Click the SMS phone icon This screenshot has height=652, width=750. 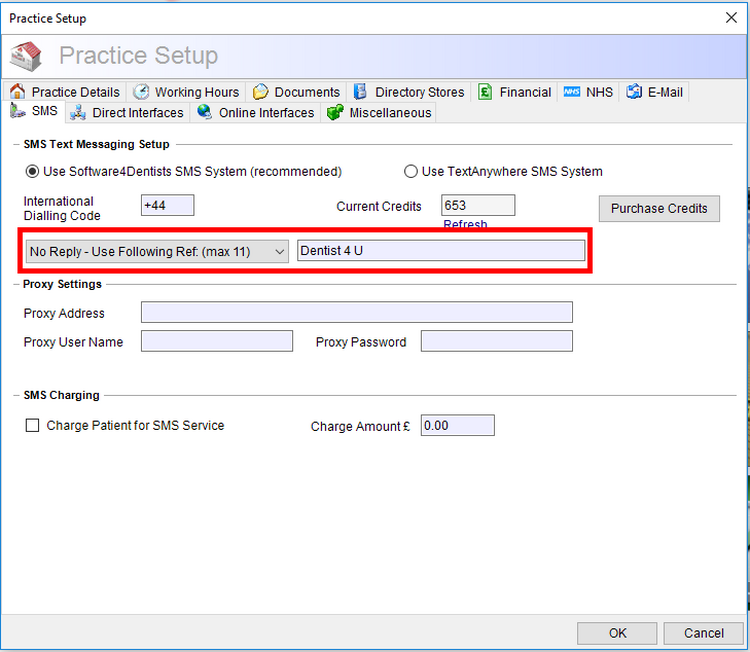(18, 111)
